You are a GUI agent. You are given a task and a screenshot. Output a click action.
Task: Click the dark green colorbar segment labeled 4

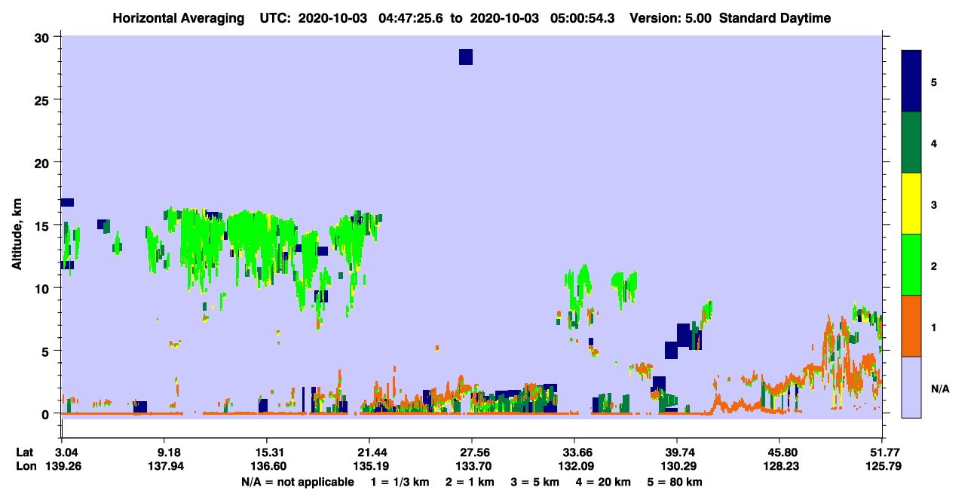(911, 143)
